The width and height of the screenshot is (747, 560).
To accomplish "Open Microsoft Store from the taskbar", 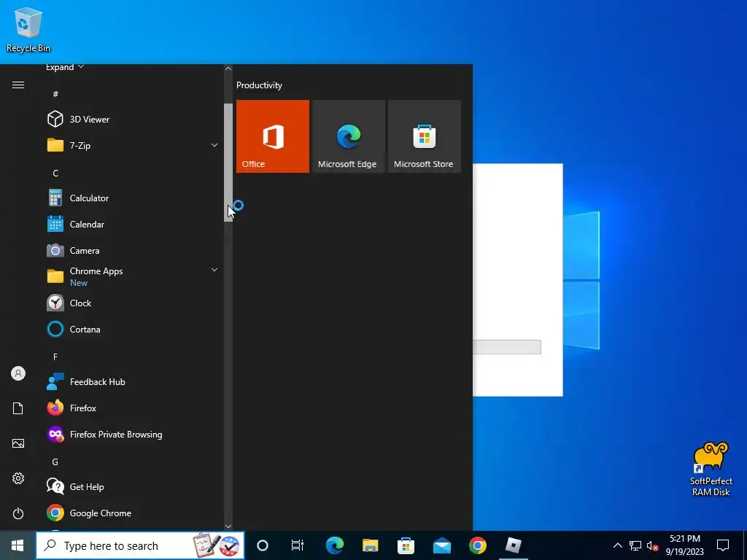I will [406, 545].
